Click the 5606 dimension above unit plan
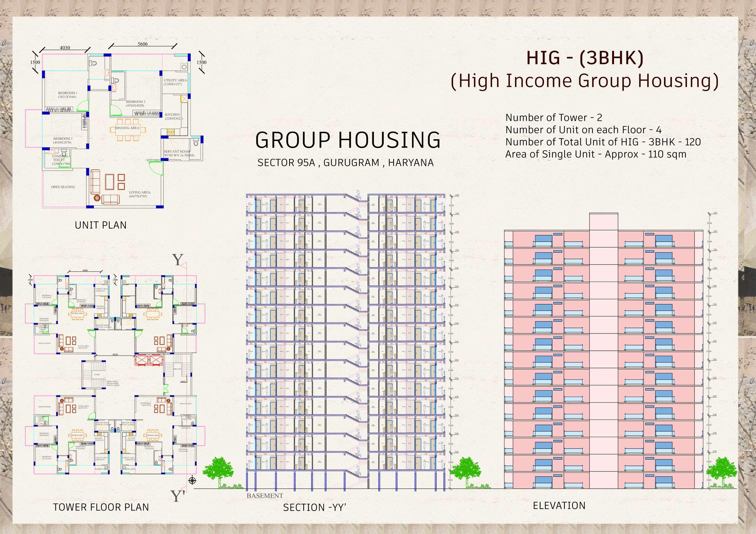The image size is (756, 534). pyautogui.click(x=143, y=44)
